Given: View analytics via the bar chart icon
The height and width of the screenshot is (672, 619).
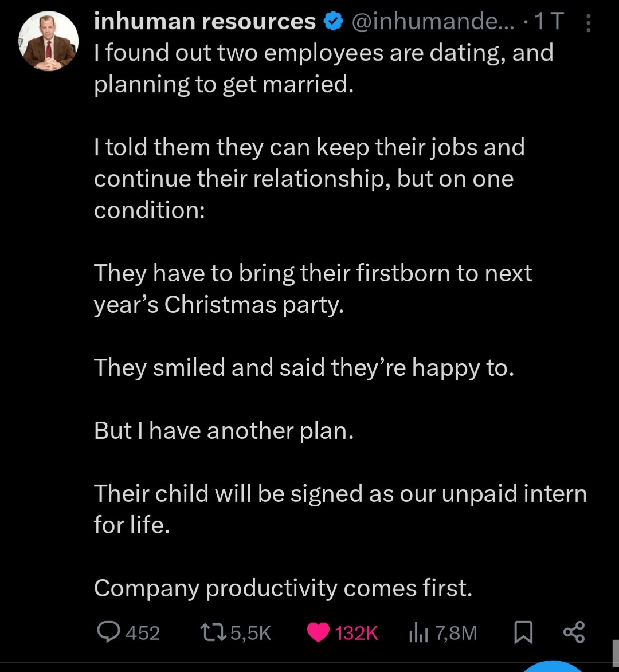Looking at the screenshot, I should (419, 632).
